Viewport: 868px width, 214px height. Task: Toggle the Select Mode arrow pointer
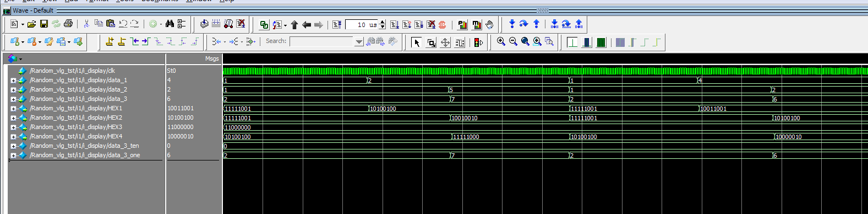point(417,42)
